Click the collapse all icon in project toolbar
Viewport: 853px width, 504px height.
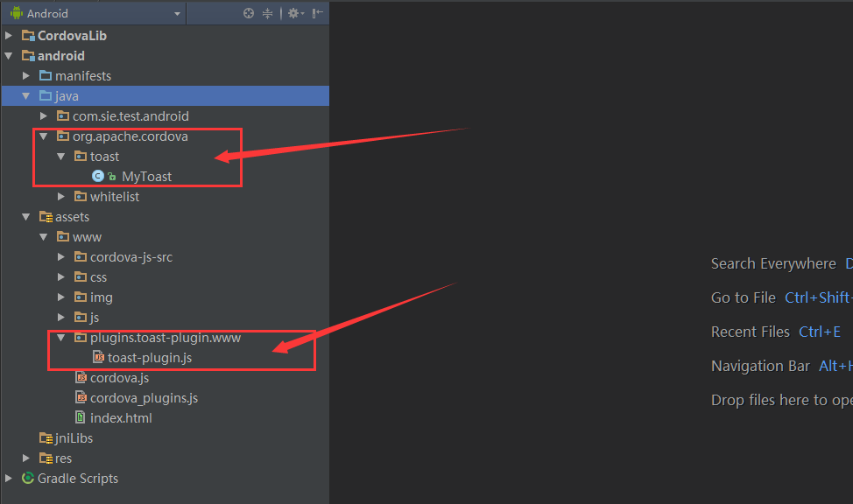pyautogui.click(x=268, y=14)
